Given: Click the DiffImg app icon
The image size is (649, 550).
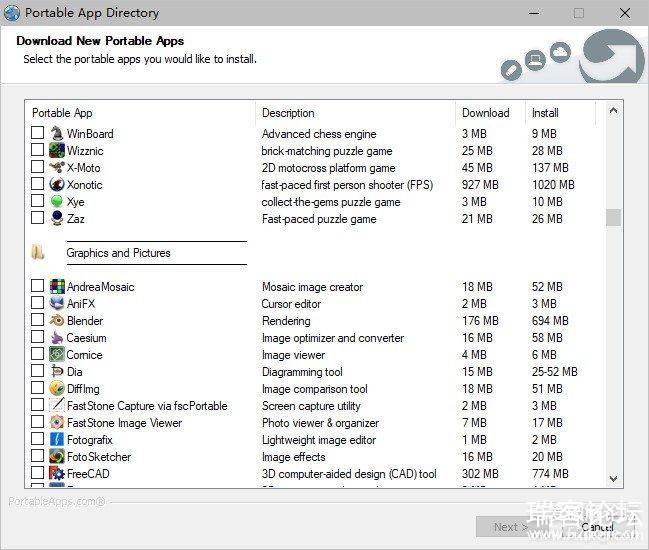Looking at the screenshot, I should 57,388.
